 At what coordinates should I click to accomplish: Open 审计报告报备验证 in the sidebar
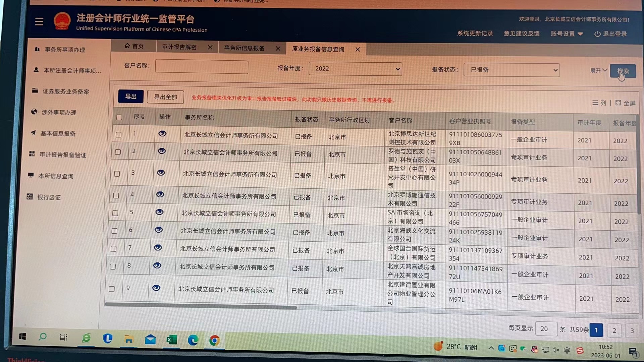tap(63, 155)
